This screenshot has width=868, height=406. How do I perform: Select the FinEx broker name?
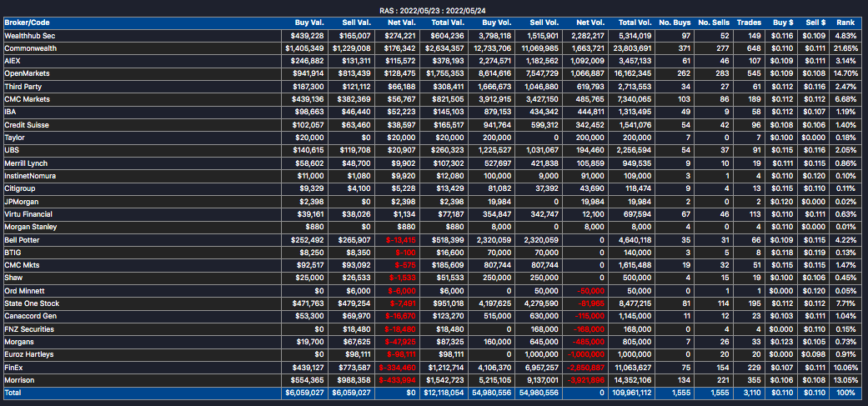(13, 368)
